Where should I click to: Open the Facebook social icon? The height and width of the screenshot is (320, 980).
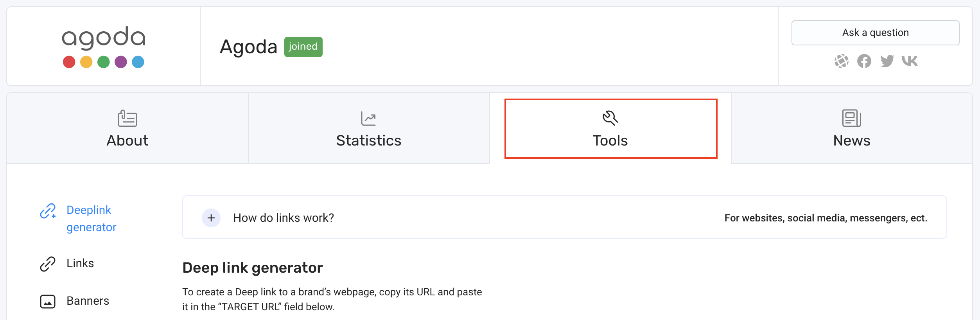pos(864,61)
